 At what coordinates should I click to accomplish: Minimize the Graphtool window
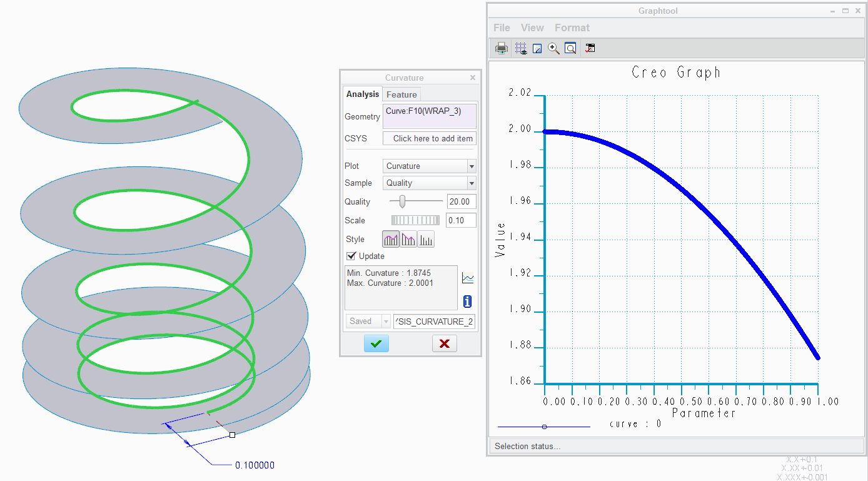[x=833, y=11]
